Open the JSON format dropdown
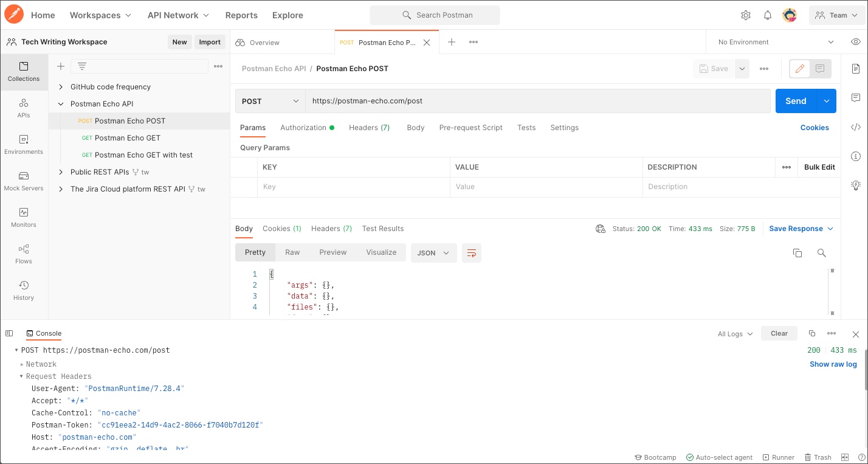The image size is (868, 464). tap(434, 253)
